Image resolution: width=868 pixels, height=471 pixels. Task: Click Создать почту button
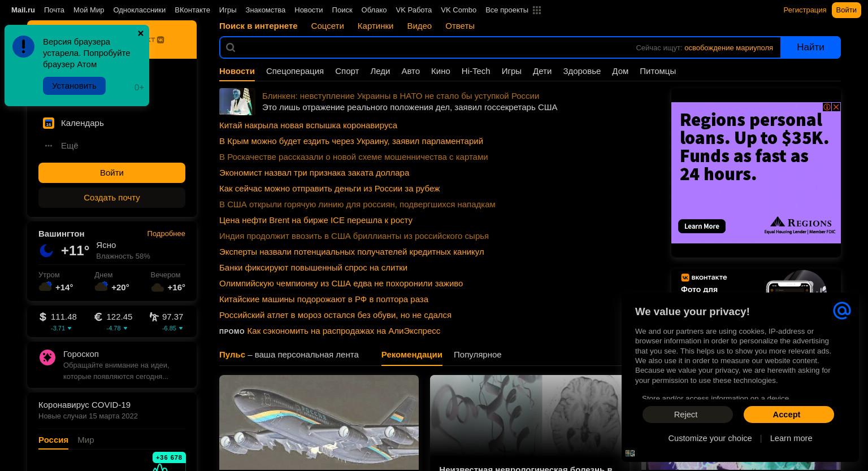(112, 198)
